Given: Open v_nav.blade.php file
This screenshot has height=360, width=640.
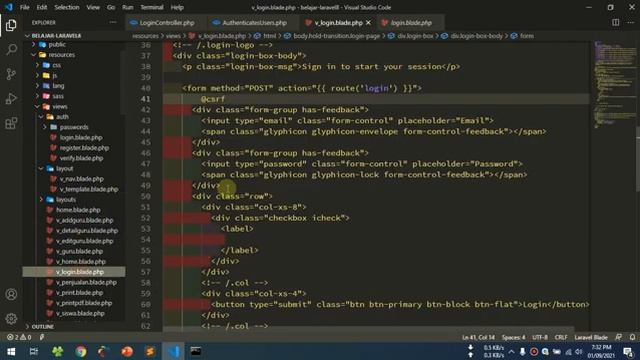Looking at the screenshot, I should [x=81, y=179].
